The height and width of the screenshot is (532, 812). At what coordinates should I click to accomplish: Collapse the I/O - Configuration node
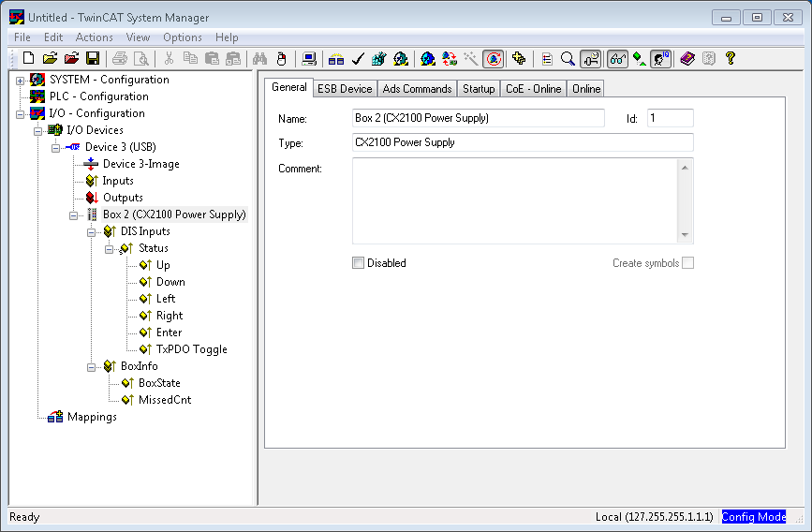[x=21, y=114]
